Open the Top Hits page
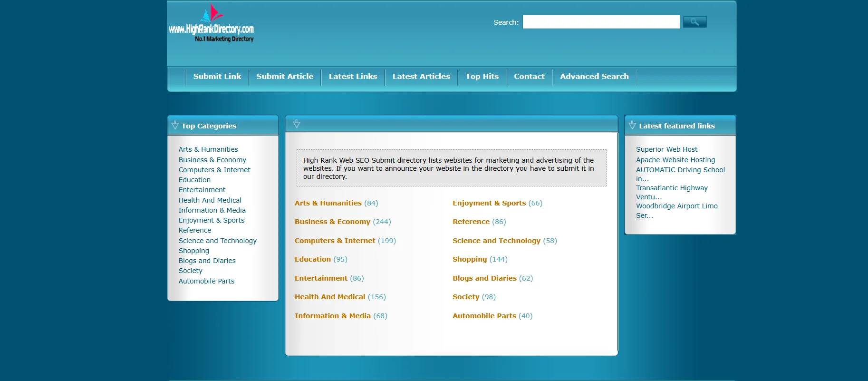Screen dimensions: 868x381 482,76
